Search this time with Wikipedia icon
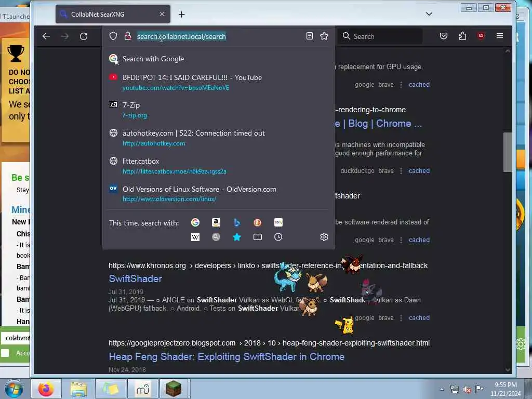This screenshot has height=399, width=532. pyautogui.click(x=195, y=237)
